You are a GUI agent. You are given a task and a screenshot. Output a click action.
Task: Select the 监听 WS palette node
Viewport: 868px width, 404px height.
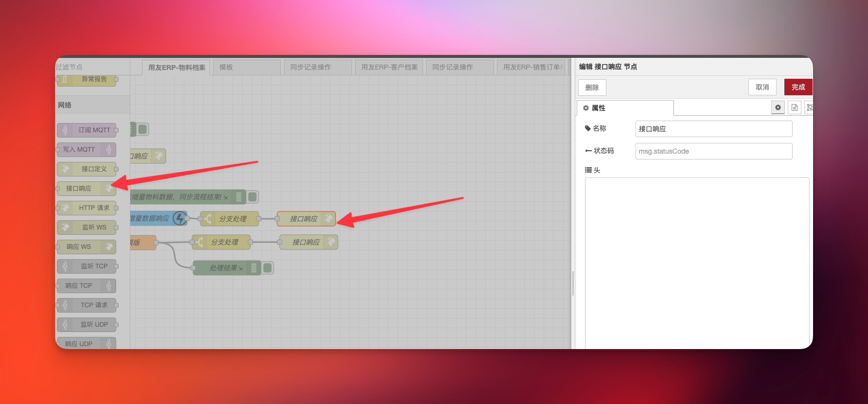87,227
